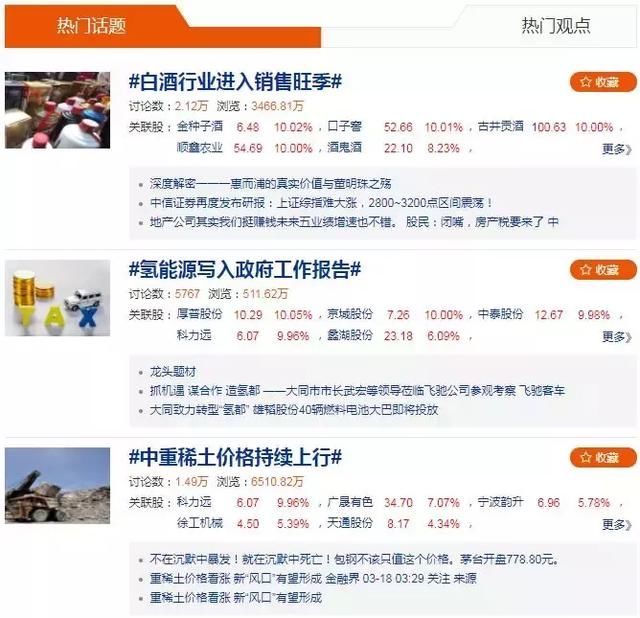640x618 pixels.
Task: Open stock 宁波韵升
Action: point(500,502)
